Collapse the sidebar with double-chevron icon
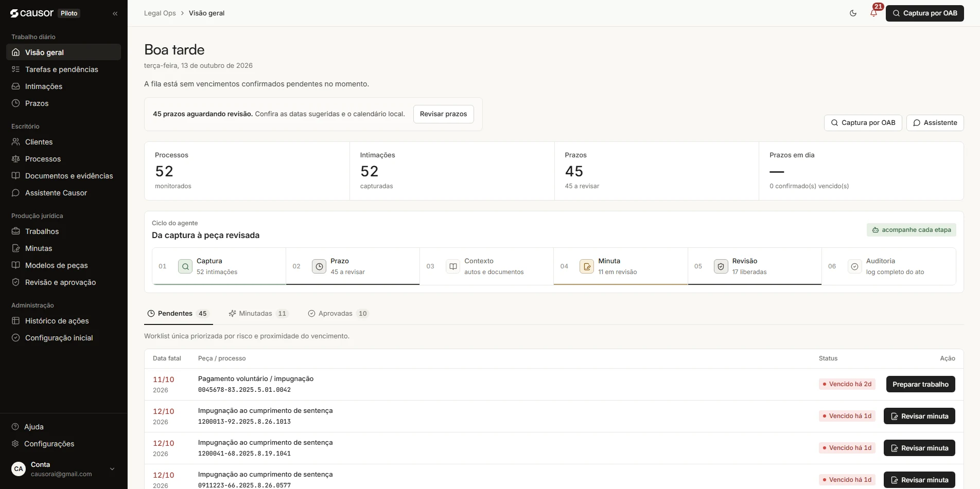 pyautogui.click(x=115, y=13)
